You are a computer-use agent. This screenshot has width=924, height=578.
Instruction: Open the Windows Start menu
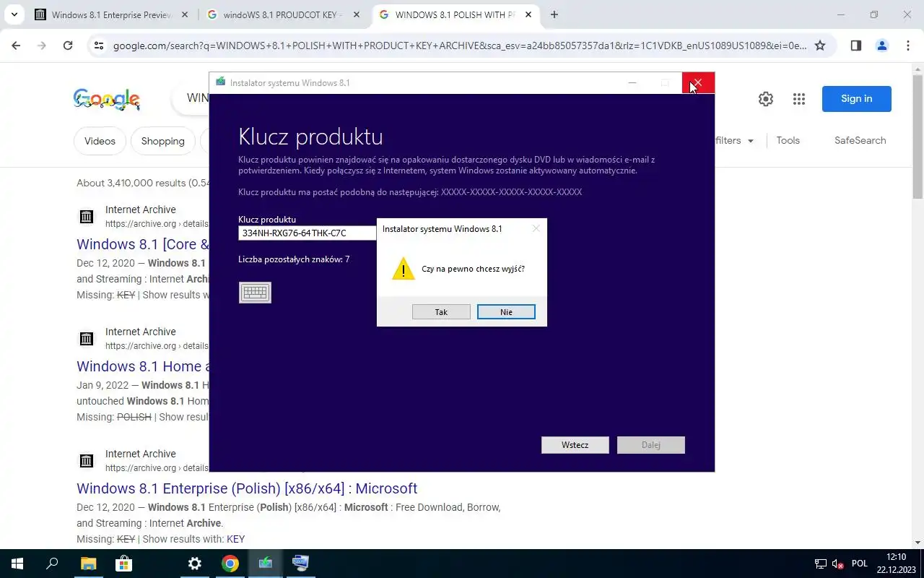17,564
